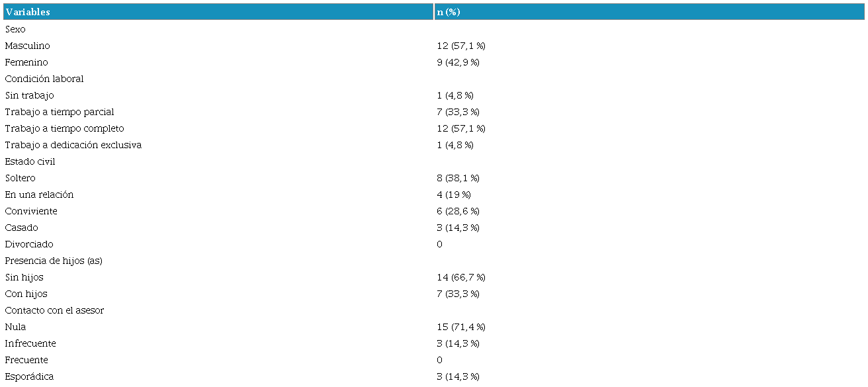The image size is (868, 387).
Task: Click the Divorciado row label
Action: click(29, 244)
